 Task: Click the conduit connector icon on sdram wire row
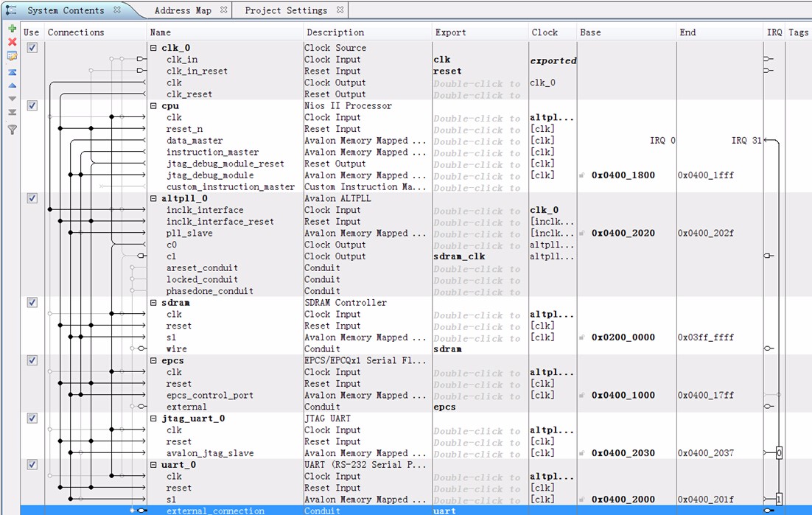pos(141,348)
